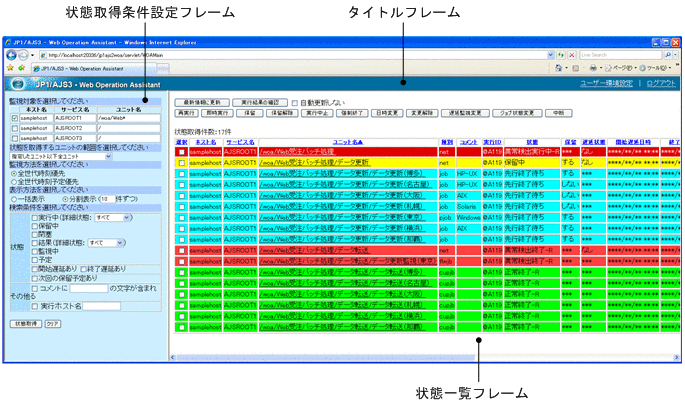Click the Feeds toolbar icon

[x=575, y=68]
